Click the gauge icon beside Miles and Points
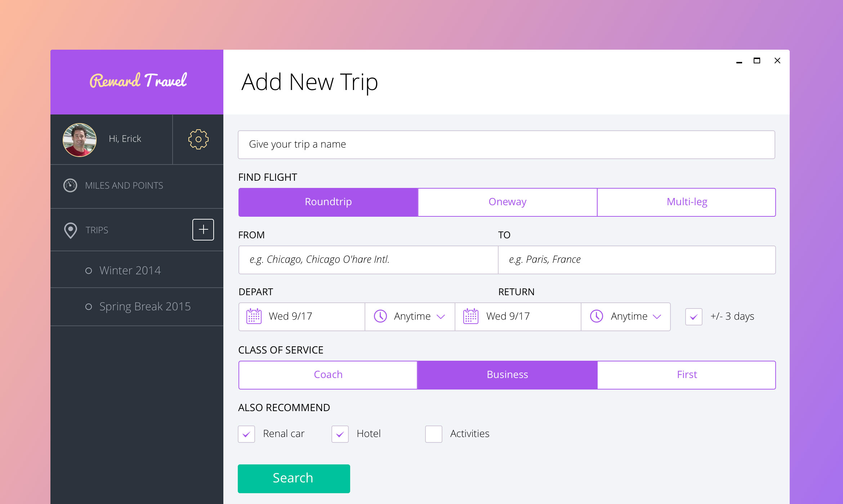The height and width of the screenshot is (504, 843). click(70, 185)
